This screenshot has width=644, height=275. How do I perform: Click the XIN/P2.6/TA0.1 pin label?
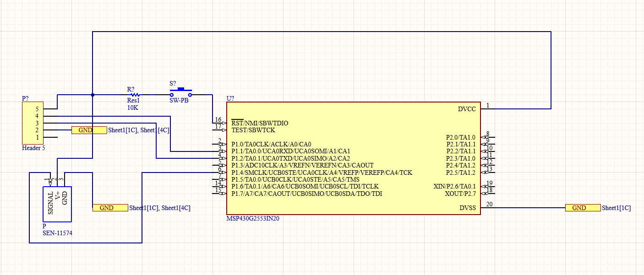(454, 186)
